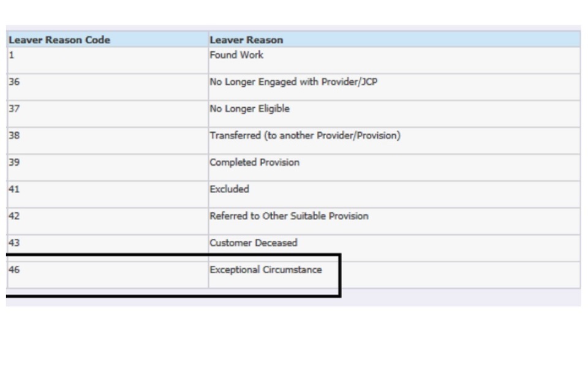This screenshot has width=588, height=392.
Task: Click code 36 in the table
Action: pyautogui.click(x=13, y=82)
